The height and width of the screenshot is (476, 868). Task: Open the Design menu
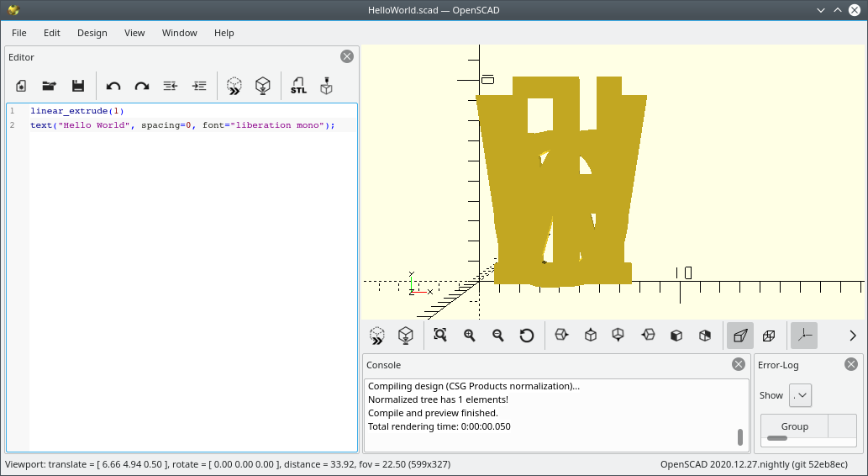[92, 33]
